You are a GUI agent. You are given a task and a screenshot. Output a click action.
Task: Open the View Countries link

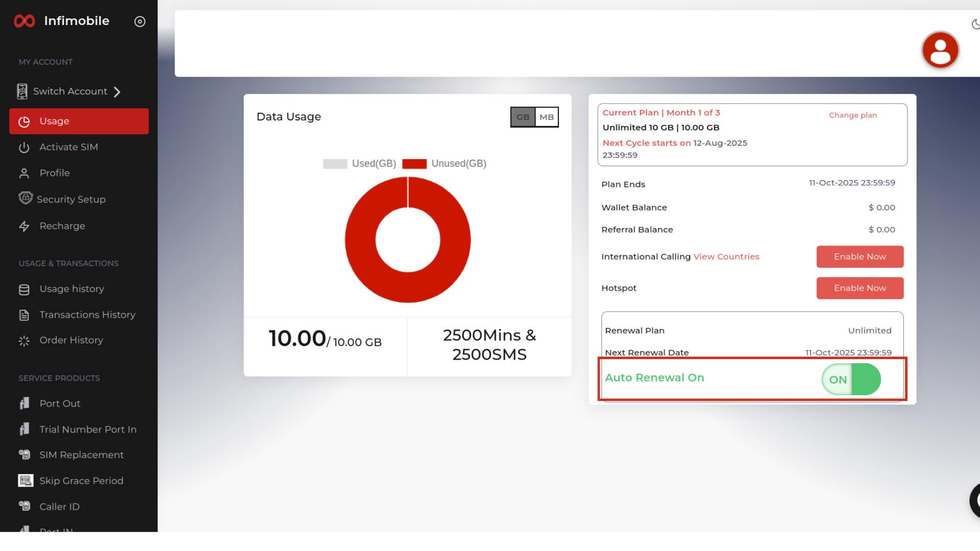[x=726, y=257]
